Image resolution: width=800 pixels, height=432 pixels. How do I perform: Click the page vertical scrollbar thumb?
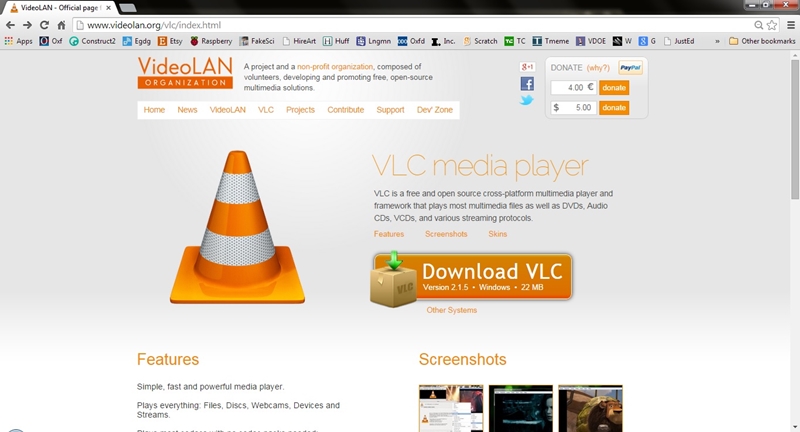pos(795,129)
